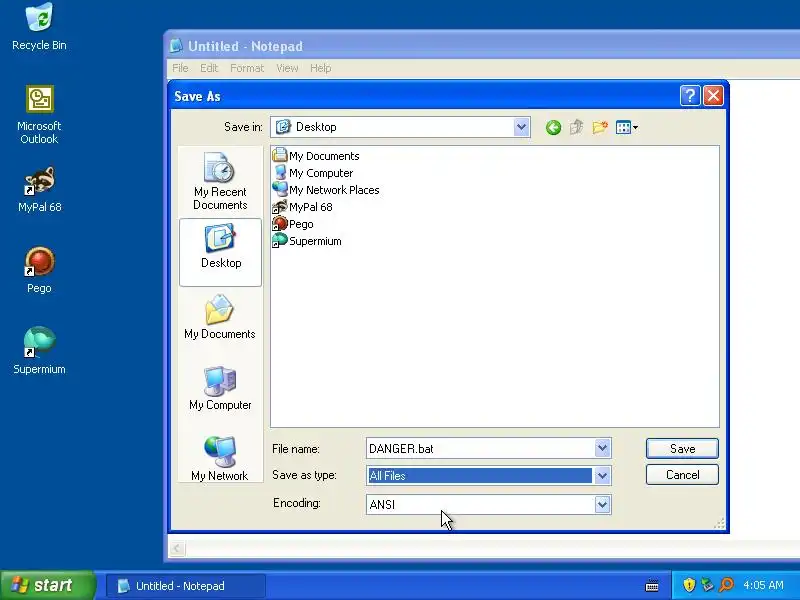The image size is (800, 600).
Task: Select the Supermium desktop shortcut
Action: [x=39, y=351]
